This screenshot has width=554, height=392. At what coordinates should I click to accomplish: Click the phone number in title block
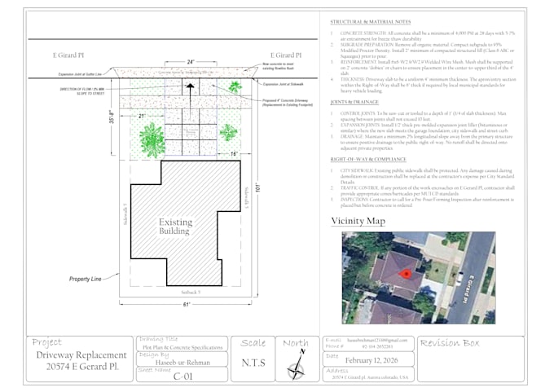(377, 346)
